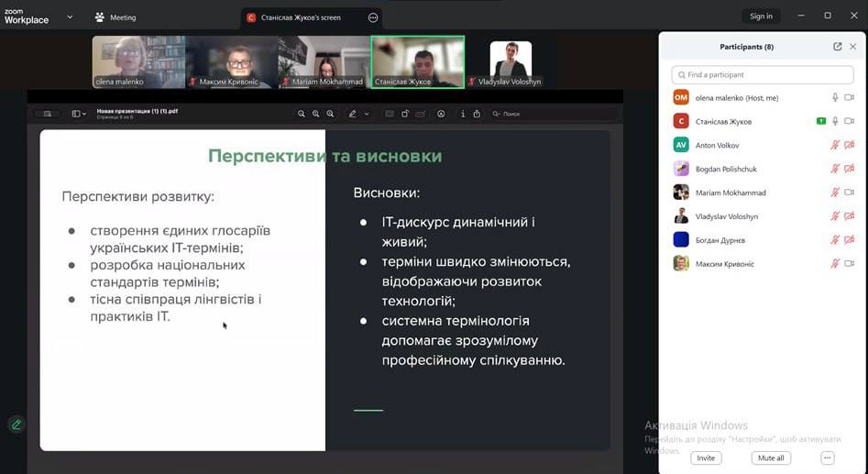Viewport: 868px width, 474px height.
Task: Toggle Bogdan Polishchuk's disabled camera
Action: tap(849, 169)
